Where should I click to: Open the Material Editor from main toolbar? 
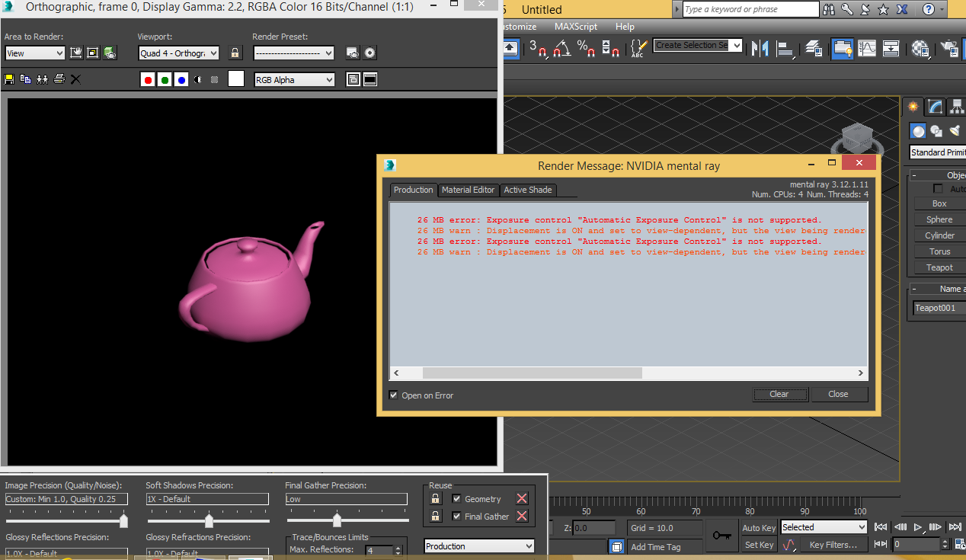click(x=921, y=48)
